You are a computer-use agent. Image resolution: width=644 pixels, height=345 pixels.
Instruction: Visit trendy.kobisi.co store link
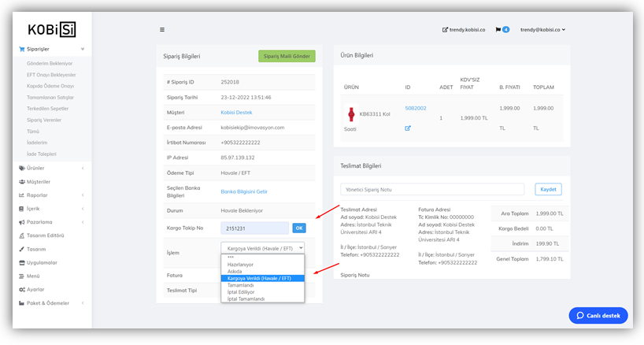(x=464, y=30)
